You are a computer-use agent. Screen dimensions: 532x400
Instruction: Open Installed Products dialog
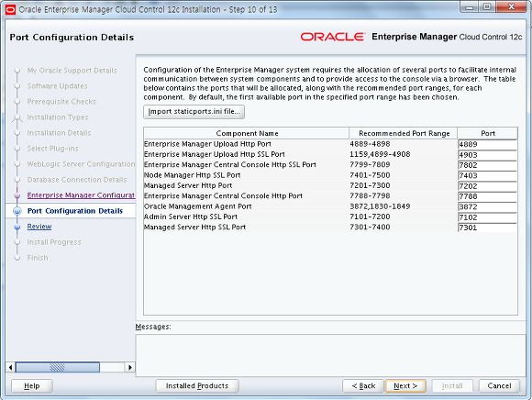197,385
